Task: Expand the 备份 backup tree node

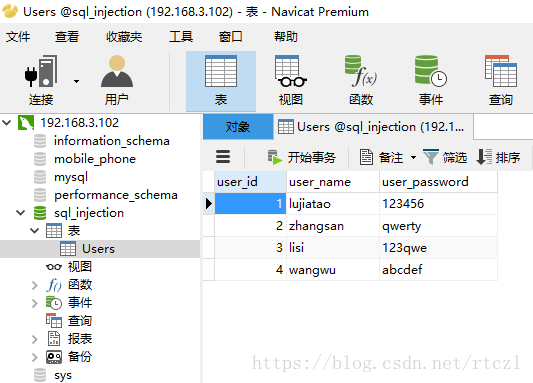Action: point(34,357)
